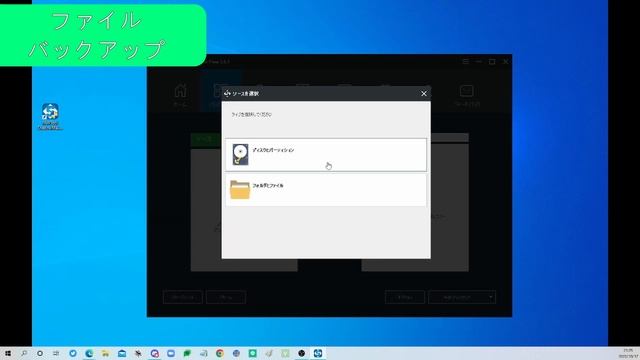
Task: Close the source selection dialog
Action: coord(424,93)
